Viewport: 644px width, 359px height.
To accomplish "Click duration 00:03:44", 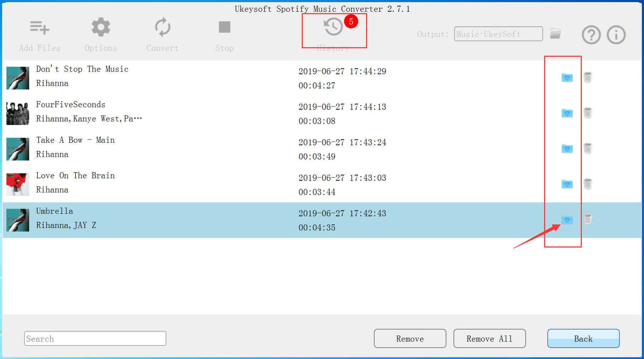I will click(x=317, y=192).
